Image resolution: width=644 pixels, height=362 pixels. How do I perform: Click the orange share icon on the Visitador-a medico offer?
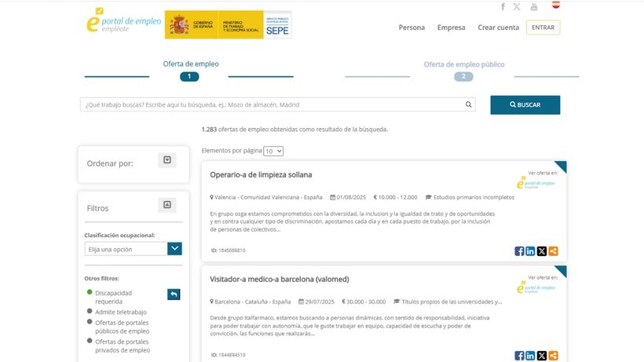click(553, 356)
